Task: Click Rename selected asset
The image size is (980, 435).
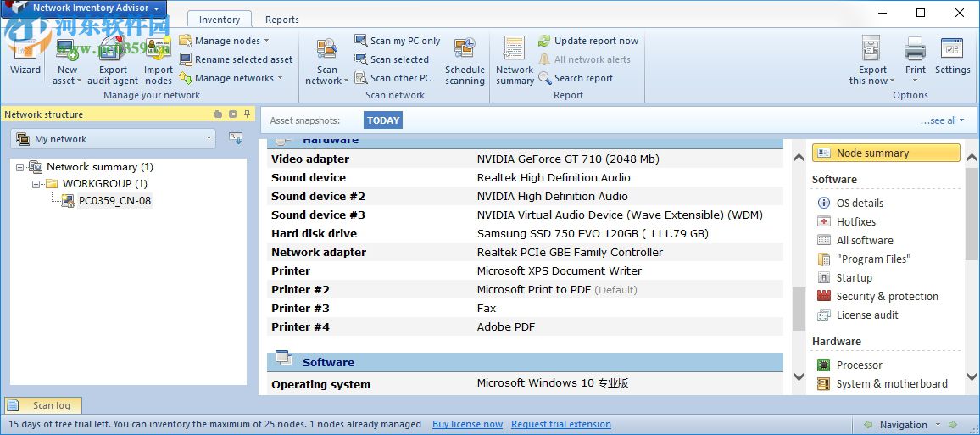Action: pyautogui.click(x=237, y=59)
